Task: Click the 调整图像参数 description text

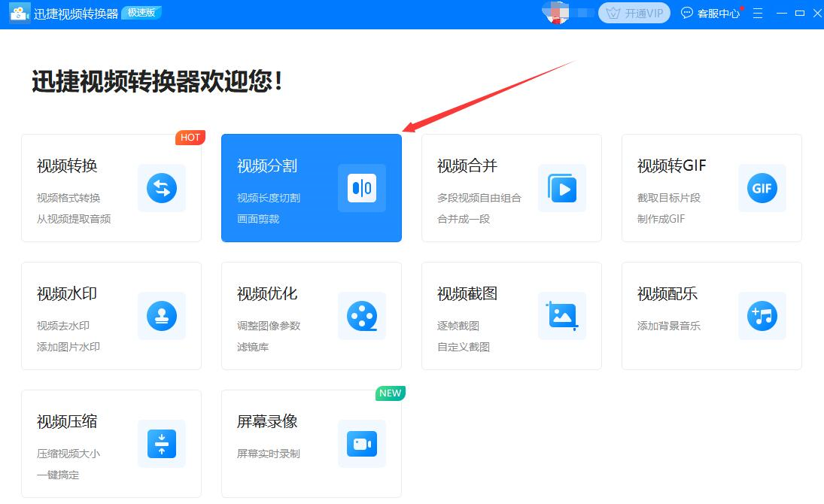Action: (269, 325)
